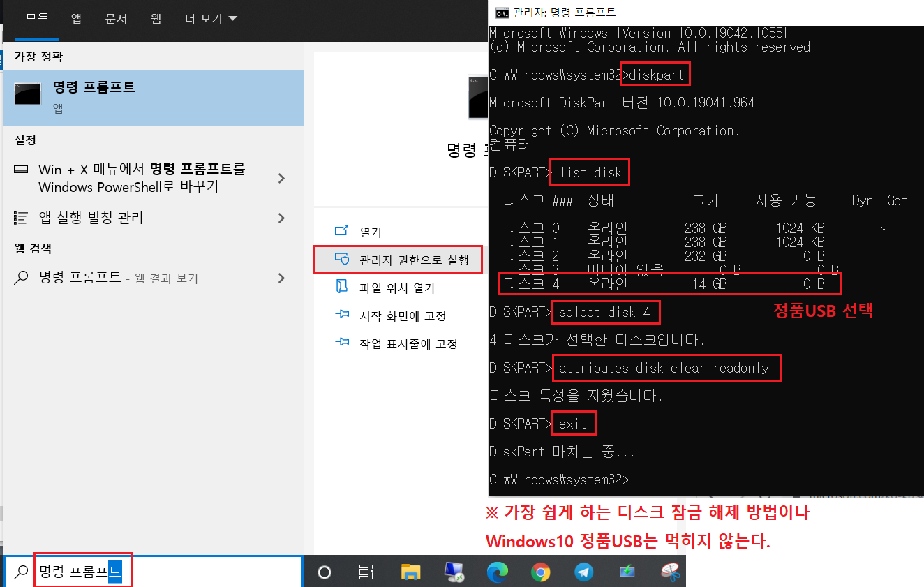Expand arrow for 앱 실행 별칭 관리

click(281, 218)
